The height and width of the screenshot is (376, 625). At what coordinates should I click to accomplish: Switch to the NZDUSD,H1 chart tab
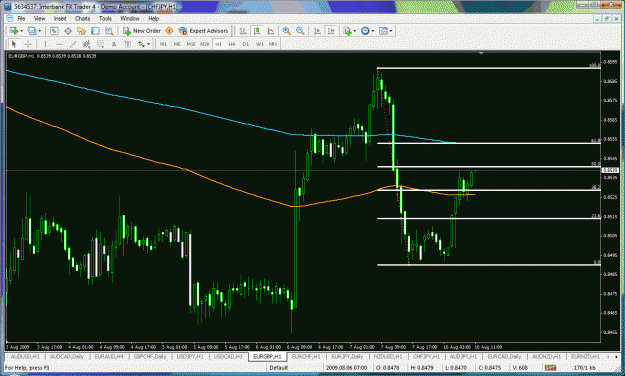(388, 356)
